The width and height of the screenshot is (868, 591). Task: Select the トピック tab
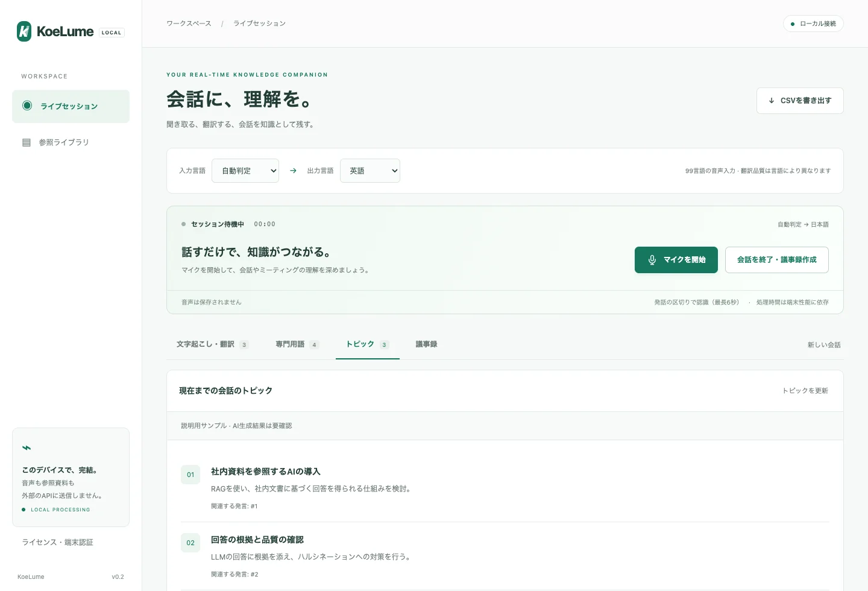coord(368,344)
